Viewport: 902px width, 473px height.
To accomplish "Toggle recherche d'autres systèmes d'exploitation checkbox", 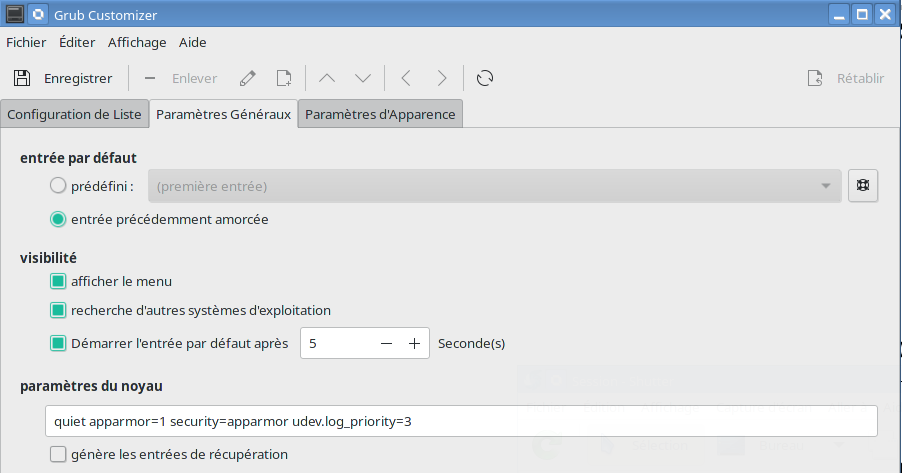I will (x=58, y=310).
